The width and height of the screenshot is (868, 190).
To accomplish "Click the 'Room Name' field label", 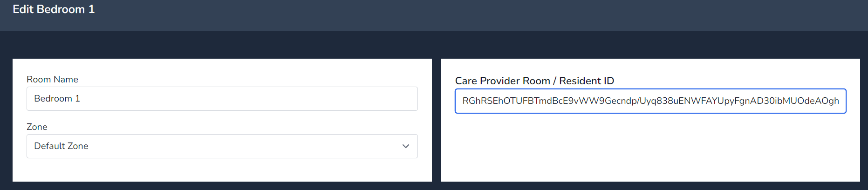I will point(52,80).
